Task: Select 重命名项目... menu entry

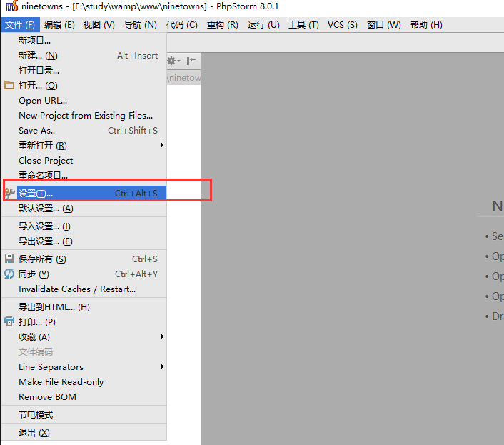Action: [84, 175]
